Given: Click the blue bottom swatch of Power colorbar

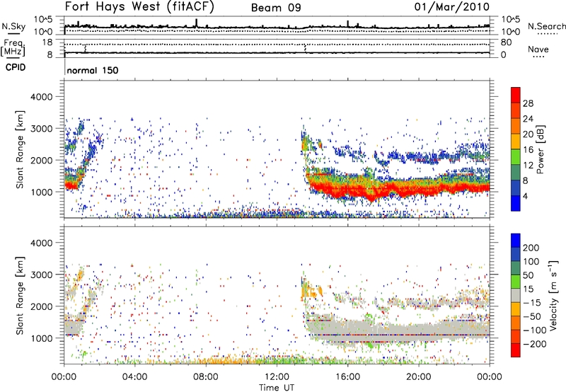Looking at the screenshot, I should (516, 203).
